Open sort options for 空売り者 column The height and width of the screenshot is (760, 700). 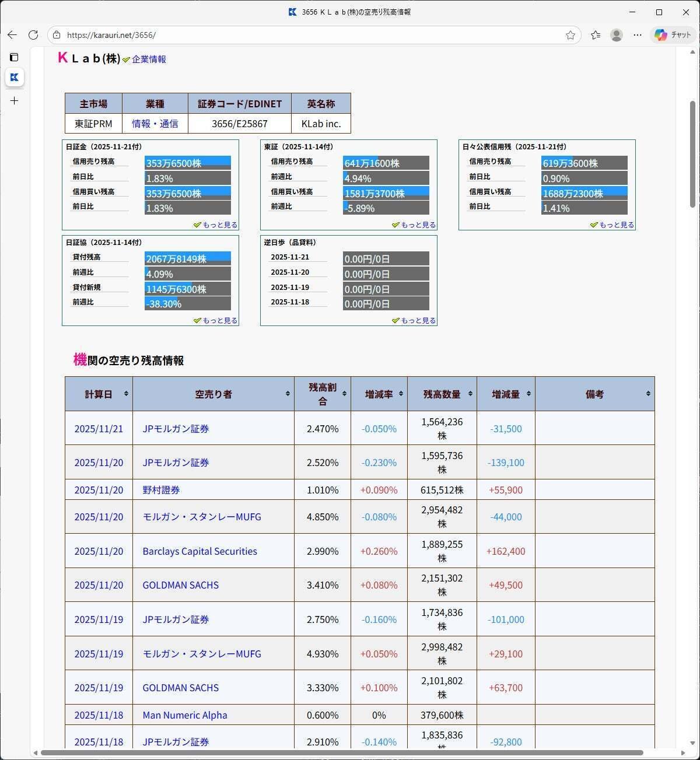coord(288,394)
